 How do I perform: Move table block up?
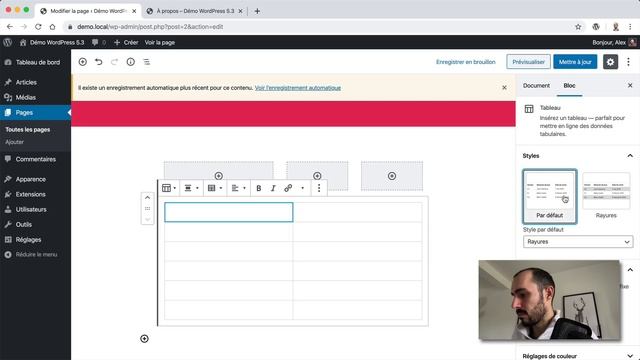click(147, 198)
